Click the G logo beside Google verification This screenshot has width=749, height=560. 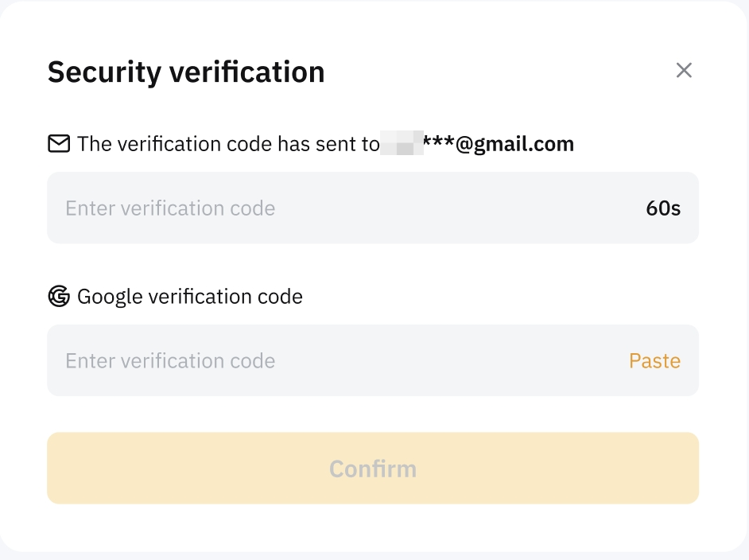coord(59,297)
